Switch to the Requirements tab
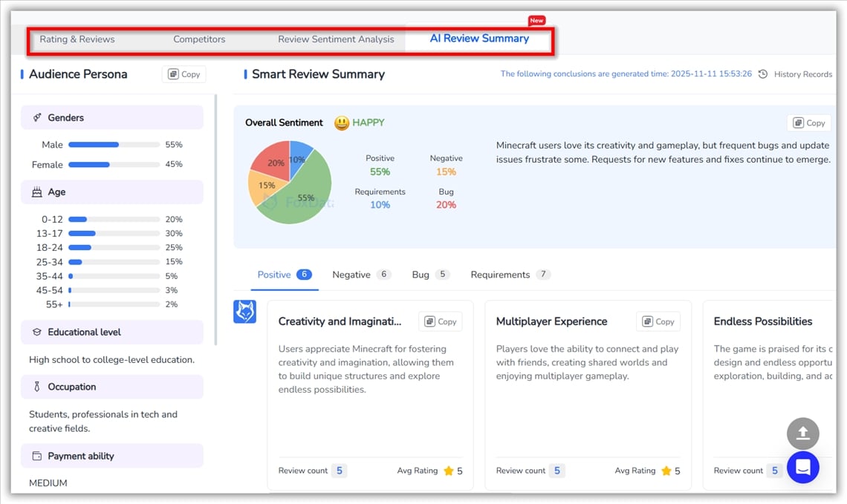 pyautogui.click(x=500, y=275)
